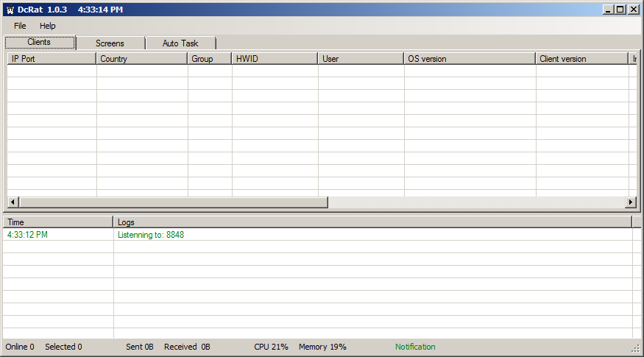Viewport: 644px width, 357px height.
Task: Sort the list by Group column
Action: pyautogui.click(x=209, y=59)
